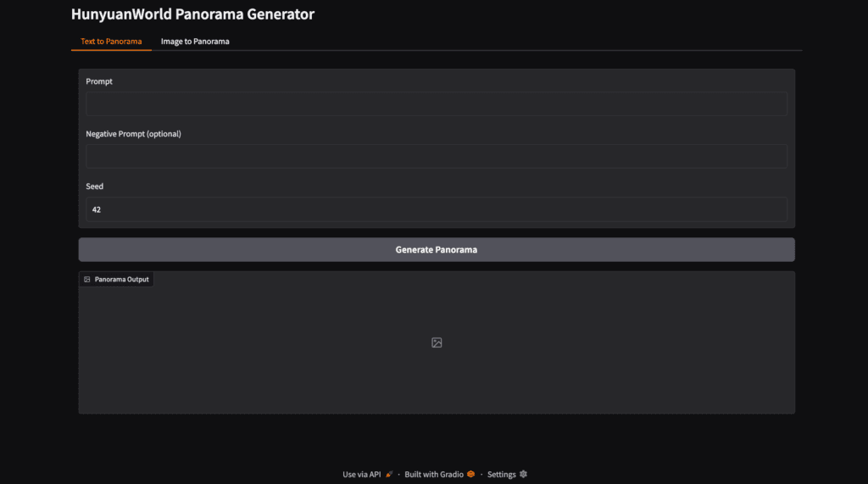The width and height of the screenshot is (868, 484).
Task: Open the Image to Panorama tab
Action: 195,42
